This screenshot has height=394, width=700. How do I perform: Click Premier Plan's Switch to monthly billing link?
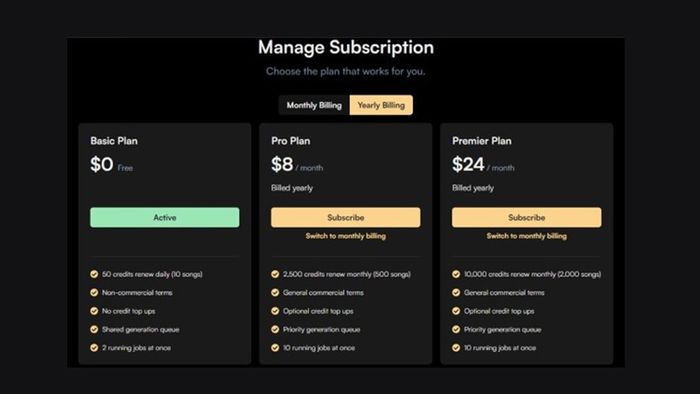(x=526, y=236)
